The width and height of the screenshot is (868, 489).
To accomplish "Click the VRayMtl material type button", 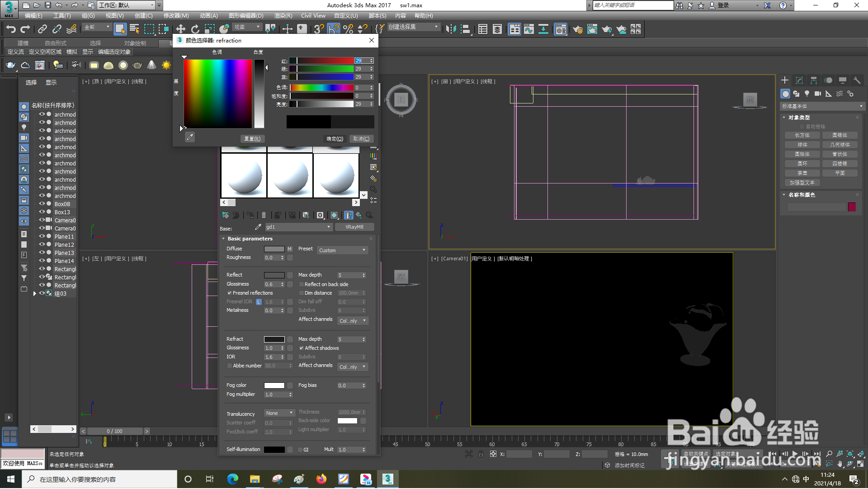I will [x=354, y=227].
